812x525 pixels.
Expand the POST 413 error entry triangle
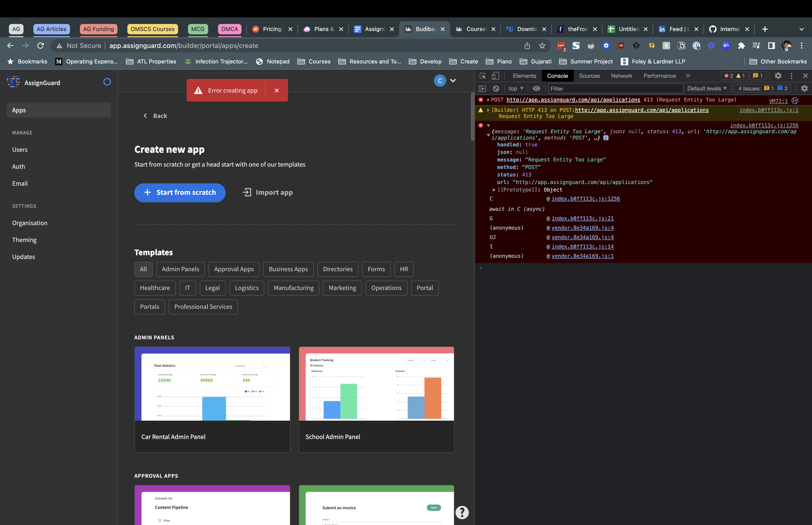click(x=488, y=100)
